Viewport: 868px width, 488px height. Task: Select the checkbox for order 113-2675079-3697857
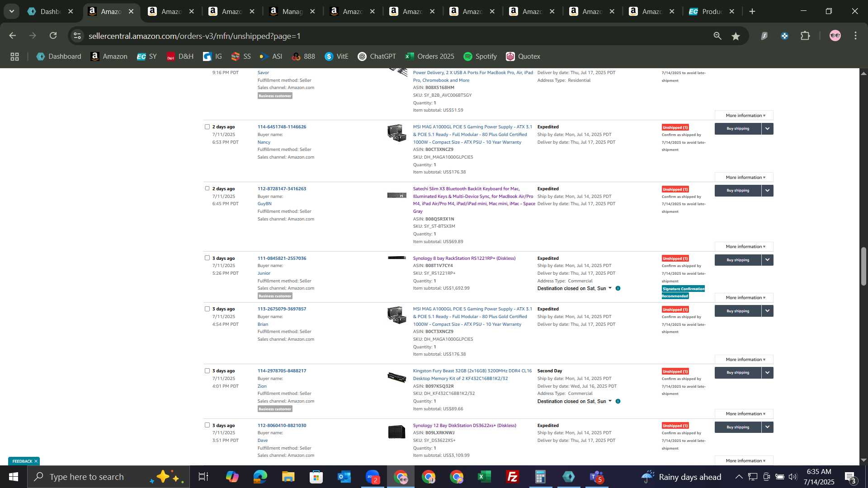[x=207, y=309]
